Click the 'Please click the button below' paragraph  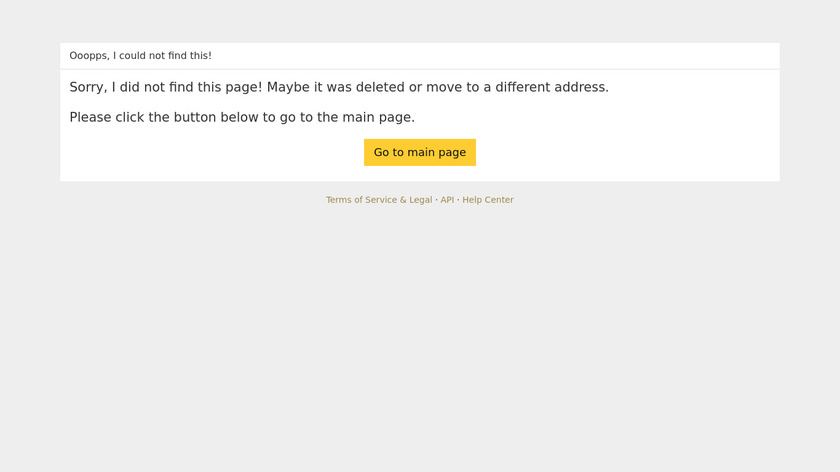[x=242, y=117]
